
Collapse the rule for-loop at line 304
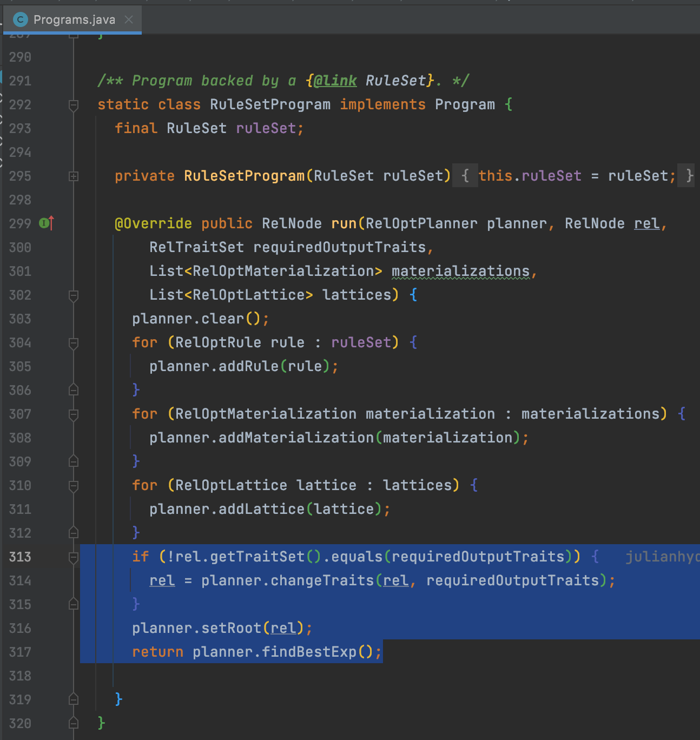[x=74, y=343]
